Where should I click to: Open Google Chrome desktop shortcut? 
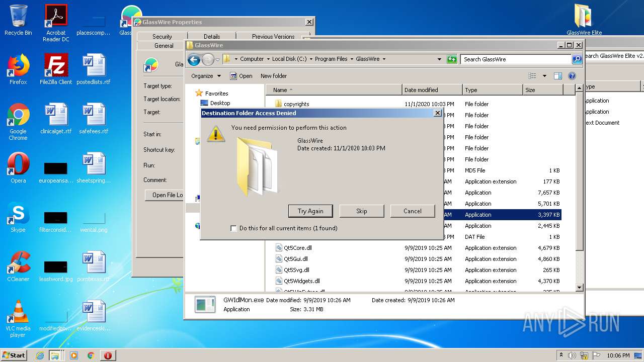coord(18,122)
